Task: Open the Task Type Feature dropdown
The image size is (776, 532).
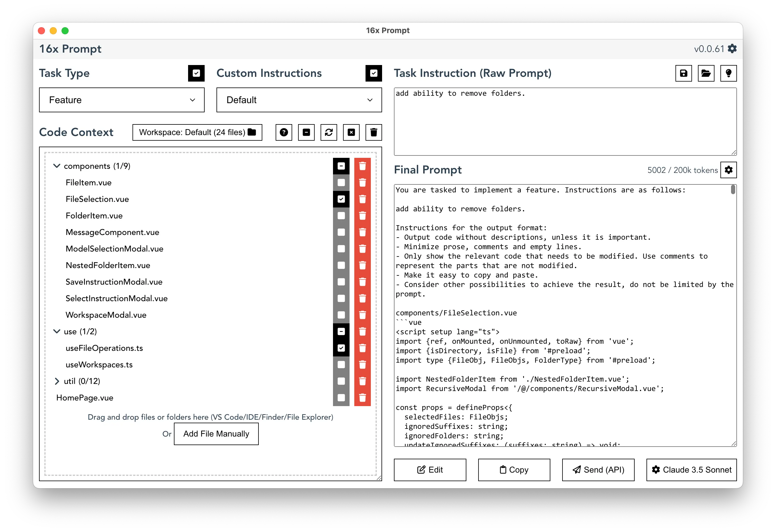Action: (122, 100)
